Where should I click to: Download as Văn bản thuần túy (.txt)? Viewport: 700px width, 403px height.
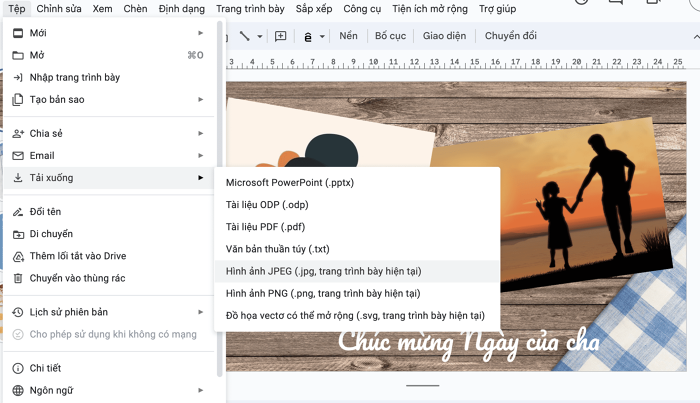pyautogui.click(x=357, y=249)
